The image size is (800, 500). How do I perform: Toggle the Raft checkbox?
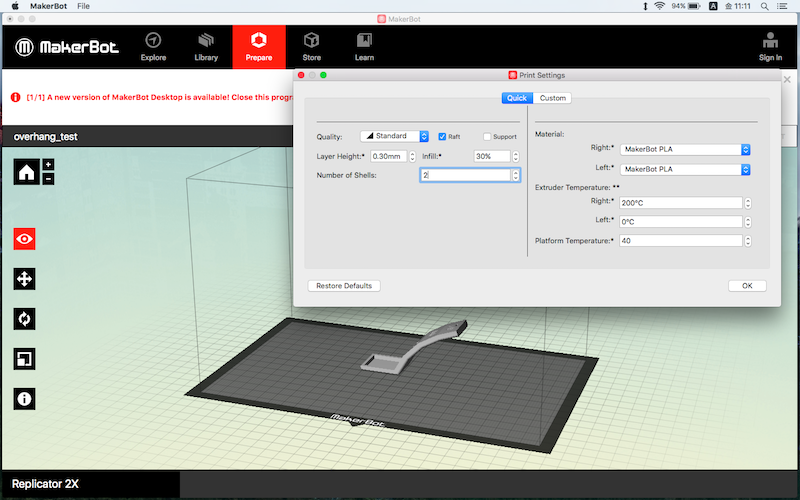[x=442, y=137]
